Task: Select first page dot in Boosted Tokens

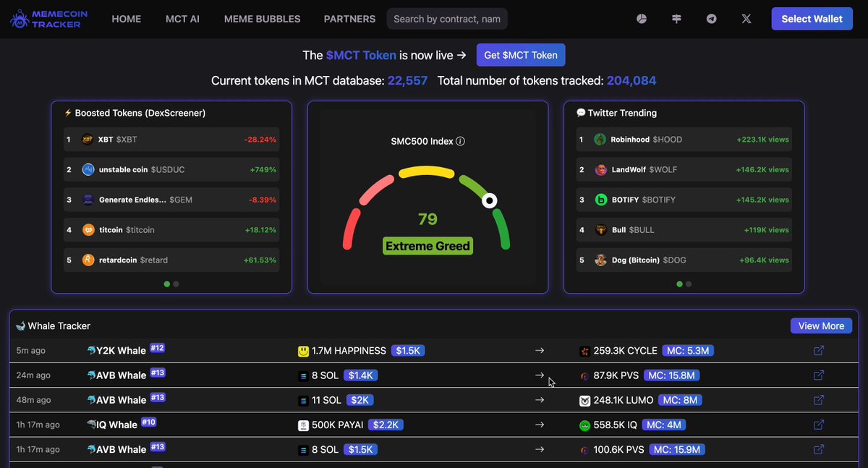Action: point(167,284)
